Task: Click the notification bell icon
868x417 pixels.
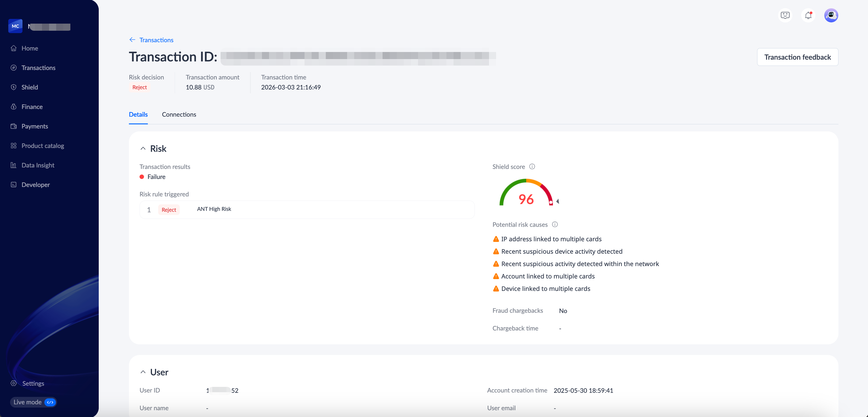Action: 808,15
